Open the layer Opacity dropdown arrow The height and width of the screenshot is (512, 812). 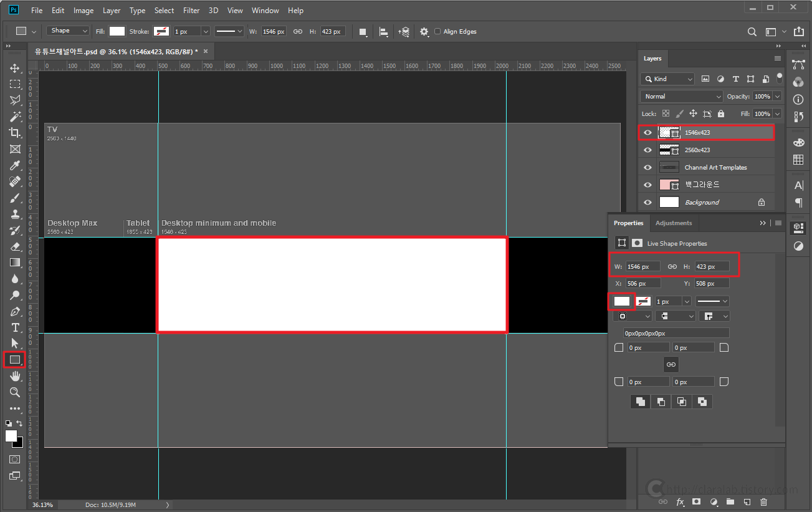(x=776, y=97)
